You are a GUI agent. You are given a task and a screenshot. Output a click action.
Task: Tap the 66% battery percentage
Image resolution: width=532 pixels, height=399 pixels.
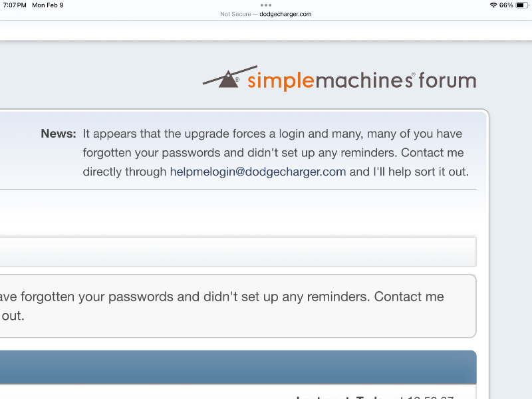[506, 5]
